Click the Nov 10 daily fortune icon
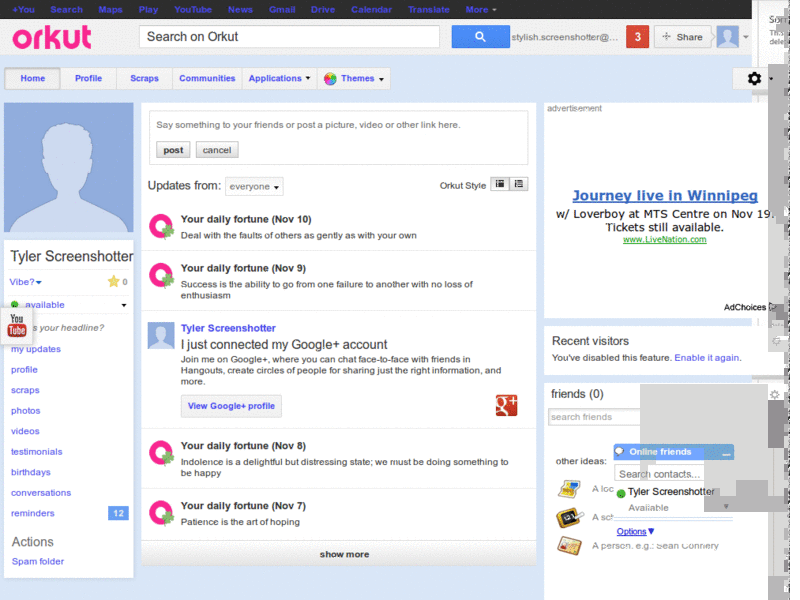The image size is (800, 600). click(161, 227)
